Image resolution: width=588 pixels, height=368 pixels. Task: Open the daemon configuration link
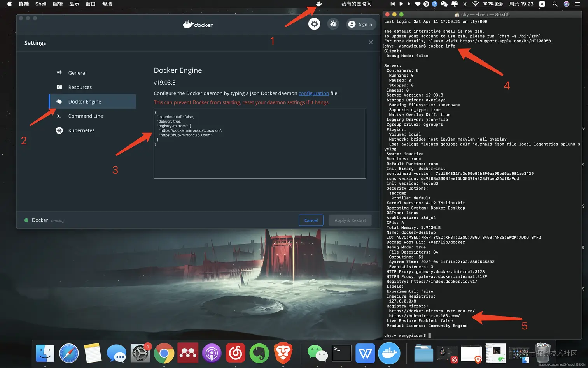tap(314, 93)
